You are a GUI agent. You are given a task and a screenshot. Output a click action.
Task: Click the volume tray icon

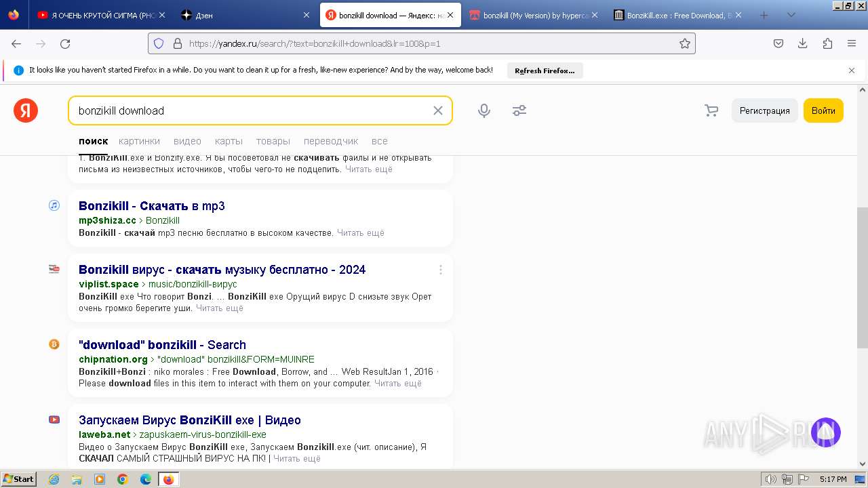771,479
